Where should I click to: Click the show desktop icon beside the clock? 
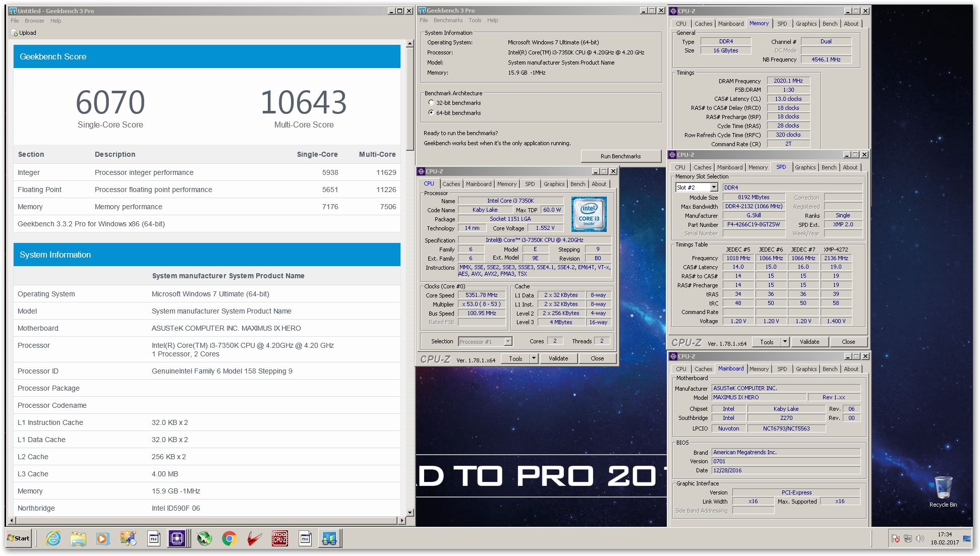pos(967,538)
